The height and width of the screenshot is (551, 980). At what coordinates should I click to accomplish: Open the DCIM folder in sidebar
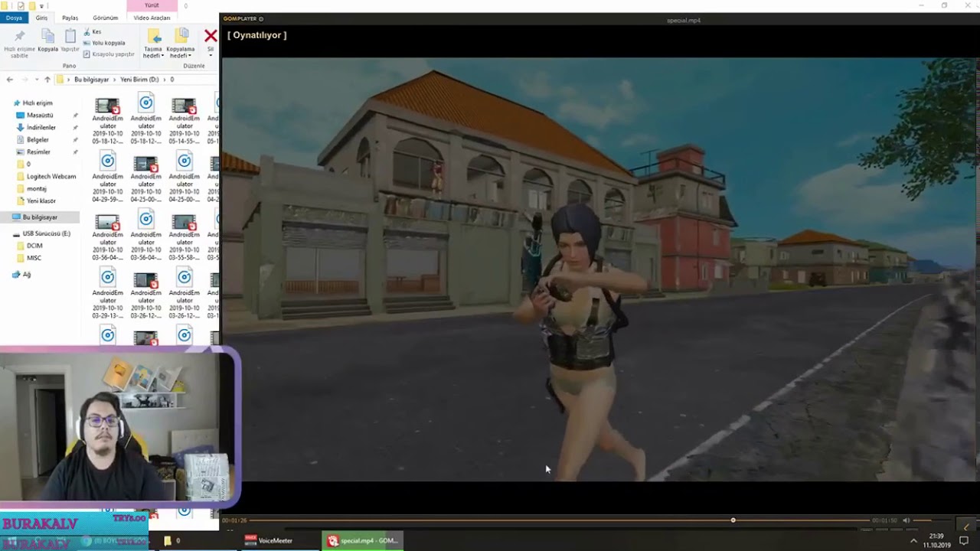pos(34,246)
